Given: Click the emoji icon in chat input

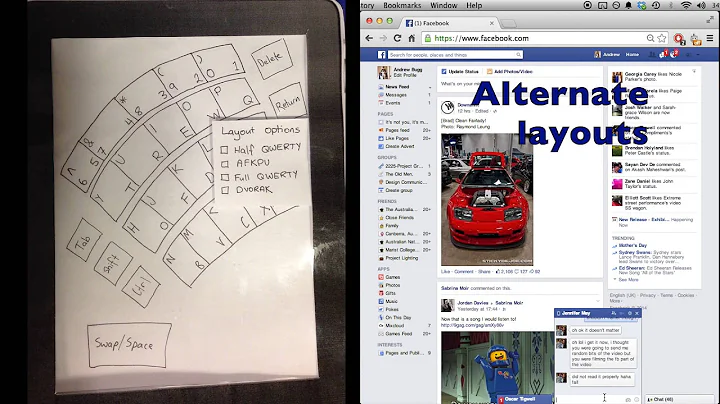Looking at the screenshot, I should (636, 400).
